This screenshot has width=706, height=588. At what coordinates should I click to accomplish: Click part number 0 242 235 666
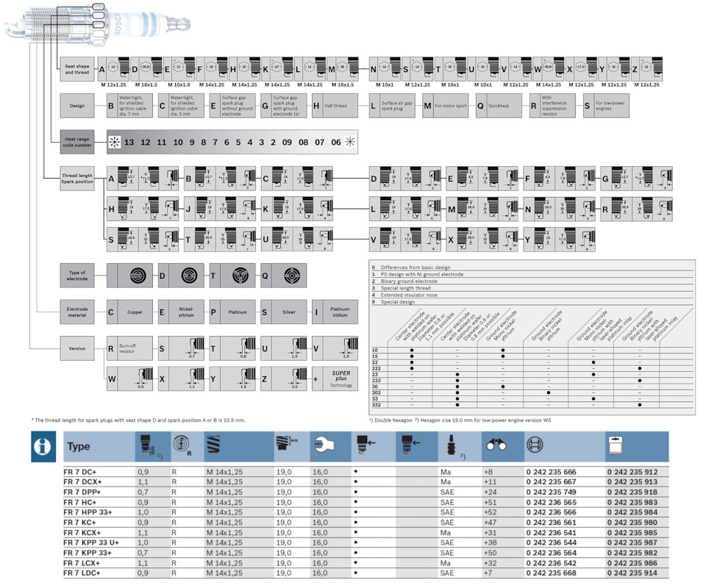(551, 472)
